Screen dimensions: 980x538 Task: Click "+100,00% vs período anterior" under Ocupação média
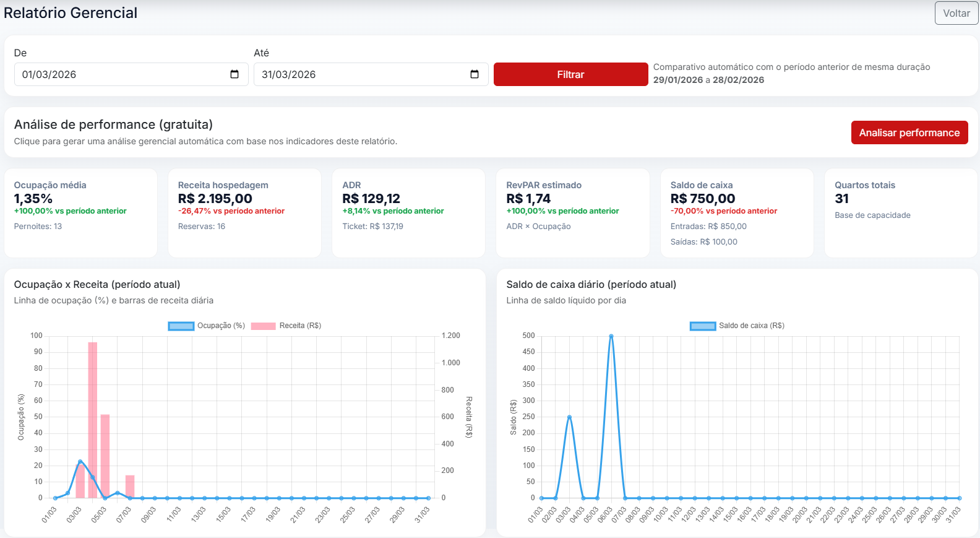coord(71,211)
